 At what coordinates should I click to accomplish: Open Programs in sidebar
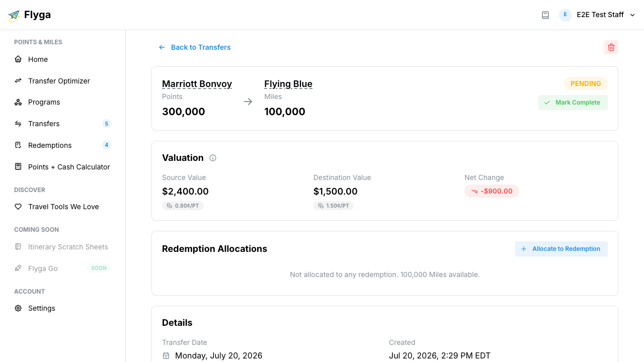[x=62, y=102]
